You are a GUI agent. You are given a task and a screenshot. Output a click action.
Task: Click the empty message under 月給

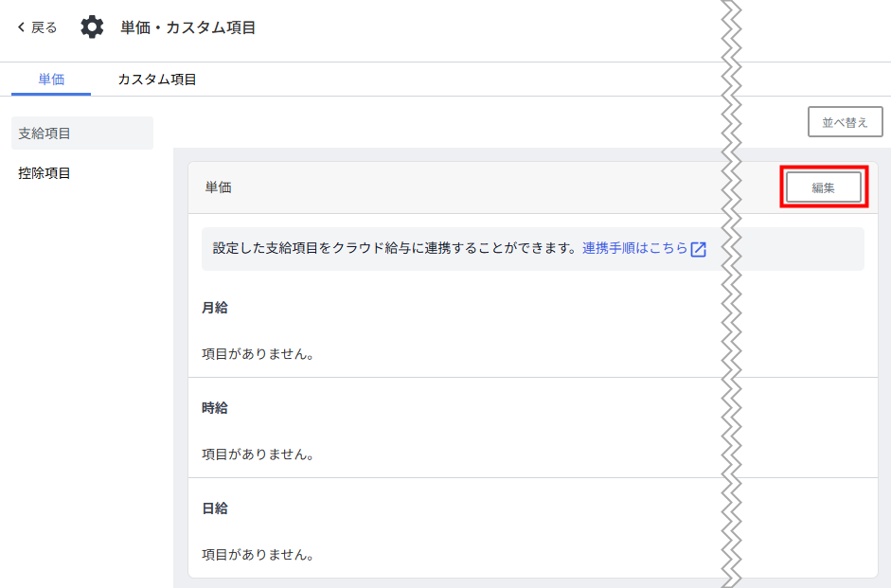tap(258, 354)
